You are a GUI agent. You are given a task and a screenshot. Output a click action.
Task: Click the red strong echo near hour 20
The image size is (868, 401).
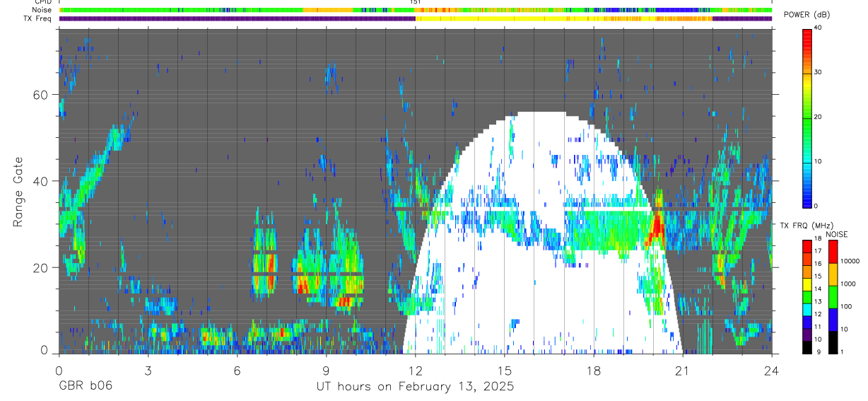pyautogui.click(x=658, y=223)
